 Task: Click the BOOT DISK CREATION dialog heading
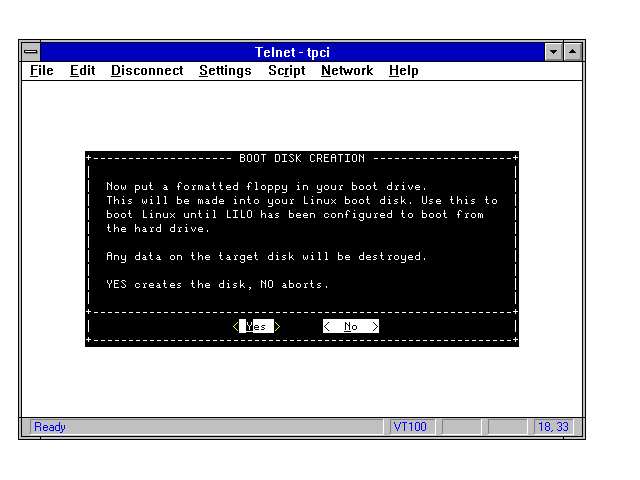tap(302, 158)
